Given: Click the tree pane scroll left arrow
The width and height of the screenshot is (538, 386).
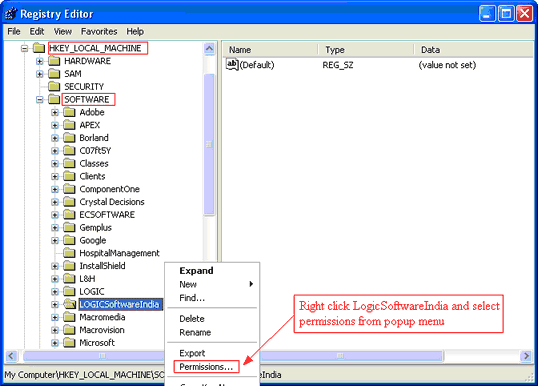Looking at the screenshot, I should pos(11,356).
